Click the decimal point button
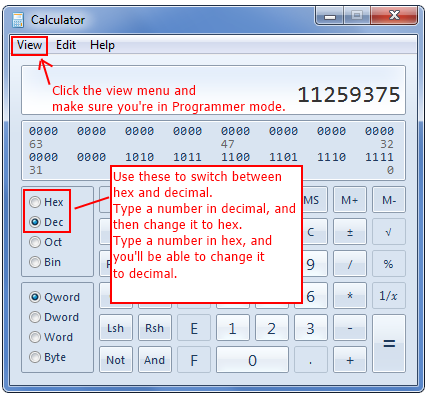The image size is (427, 398). tap(311, 360)
